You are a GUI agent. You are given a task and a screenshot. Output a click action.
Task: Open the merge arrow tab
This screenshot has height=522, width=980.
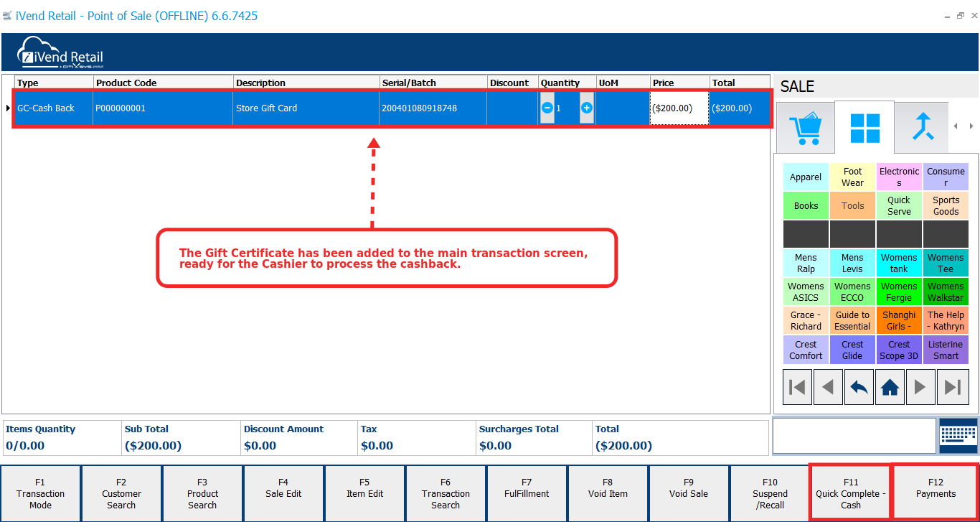tap(922, 128)
